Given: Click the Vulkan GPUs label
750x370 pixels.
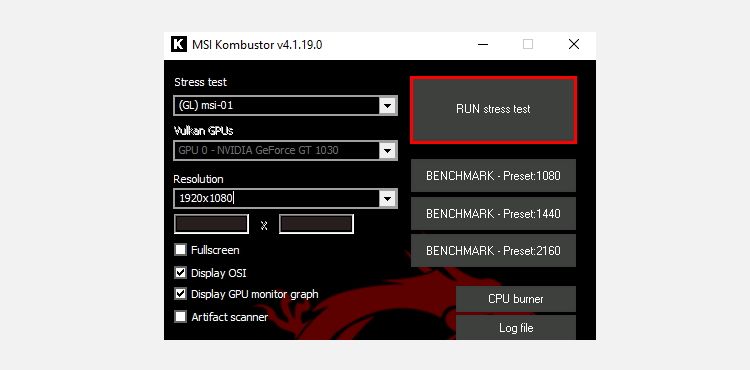Looking at the screenshot, I should [203, 130].
